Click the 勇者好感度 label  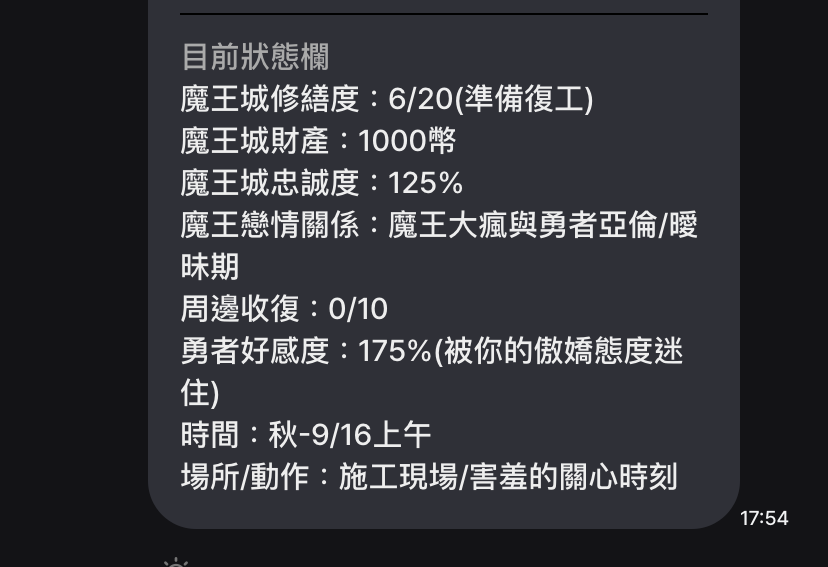pyautogui.click(x=255, y=351)
